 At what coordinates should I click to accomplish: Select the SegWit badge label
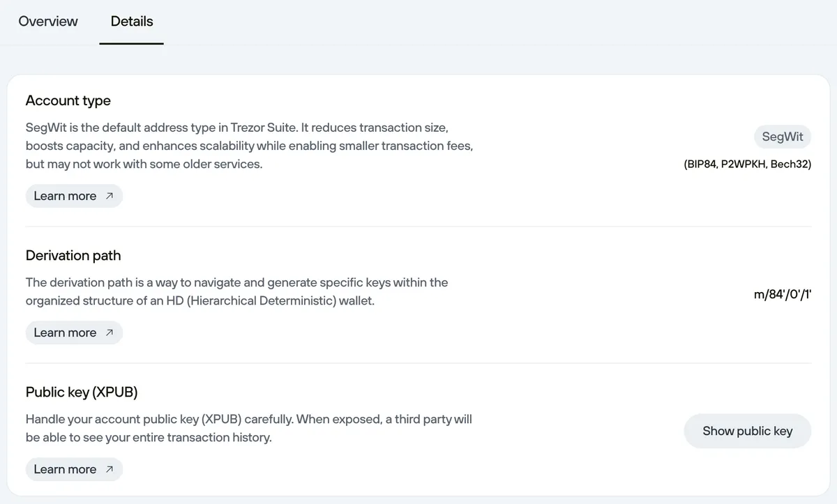click(782, 137)
